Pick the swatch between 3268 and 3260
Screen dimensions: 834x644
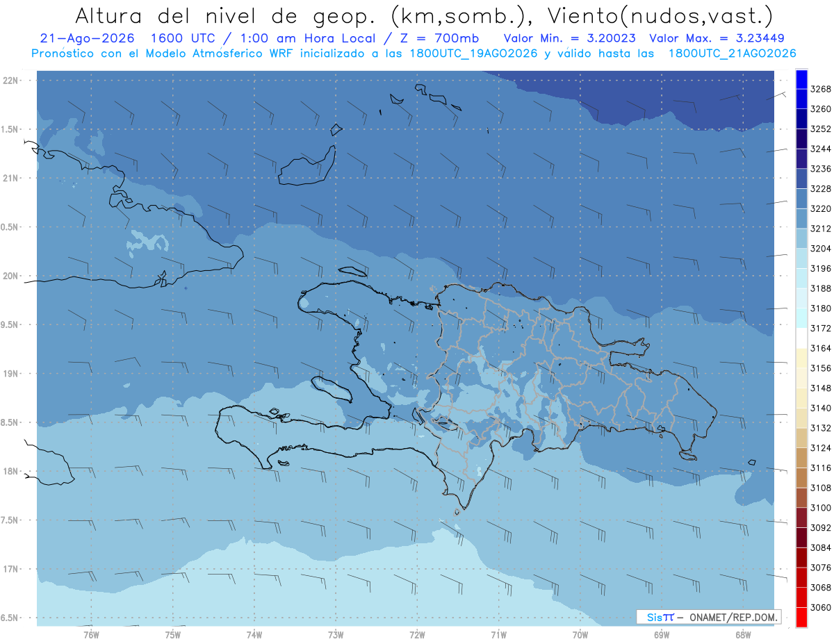coord(801,99)
